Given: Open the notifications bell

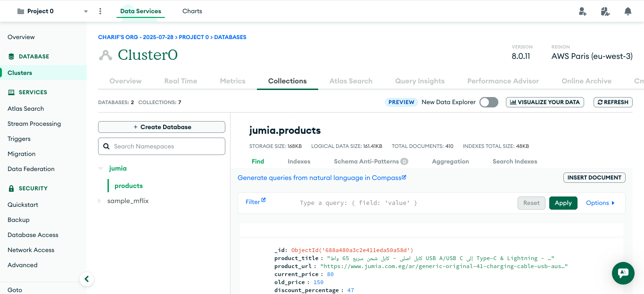Looking at the screenshot, I should click(628, 11).
